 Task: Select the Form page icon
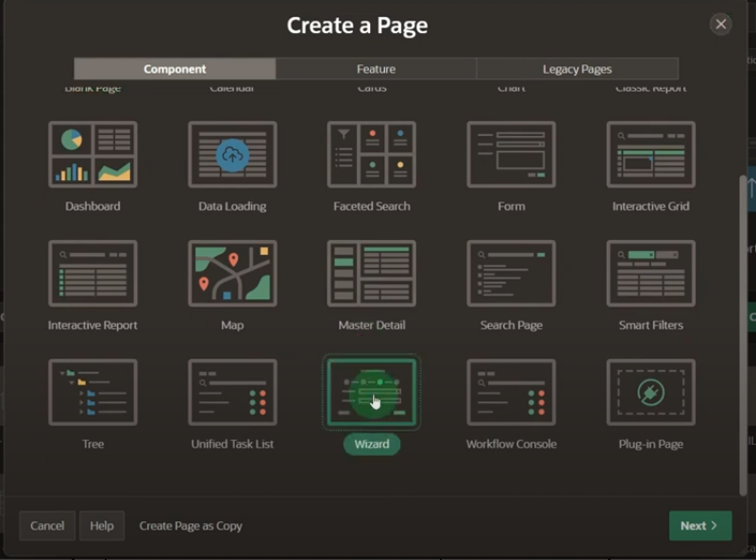511,154
